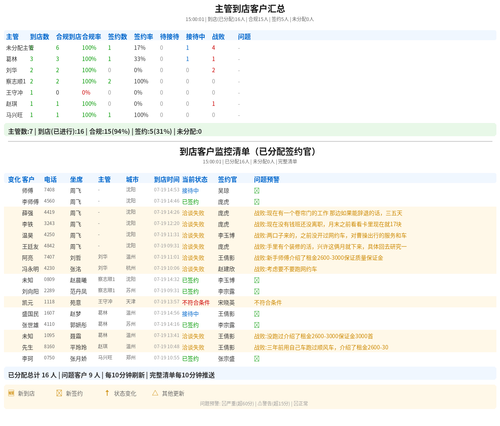Click the 接待中 status in 师傅 7408 row

(190, 191)
